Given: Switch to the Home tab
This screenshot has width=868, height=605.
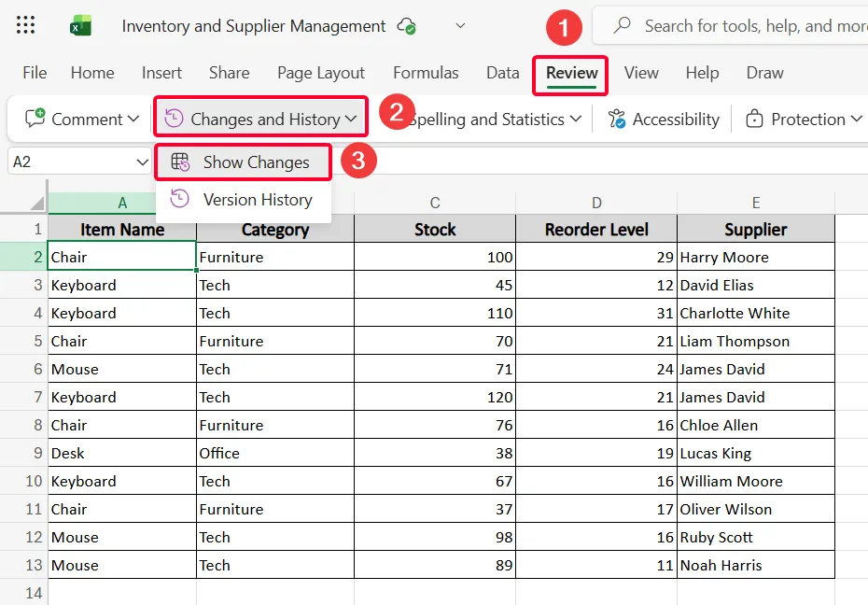Looking at the screenshot, I should coord(92,73).
